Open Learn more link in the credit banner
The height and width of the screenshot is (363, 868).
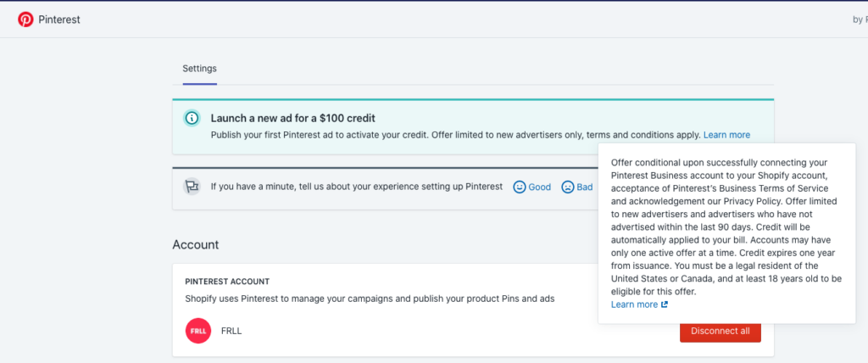click(x=726, y=135)
